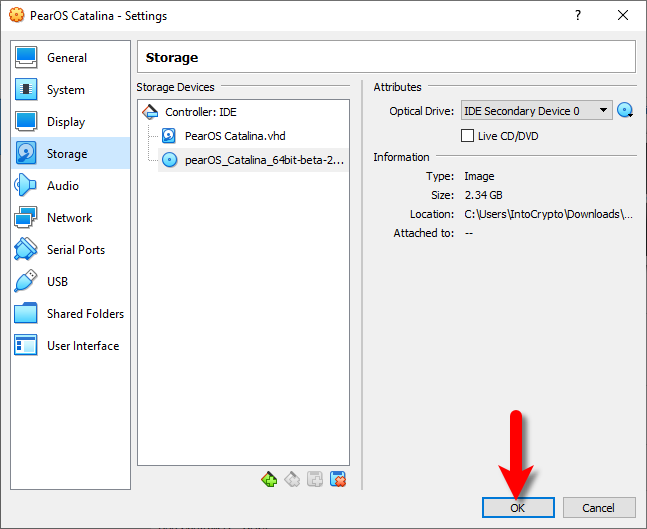Click the Serial Ports connector icon
This screenshot has width=647, height=529.
point(26,249)
